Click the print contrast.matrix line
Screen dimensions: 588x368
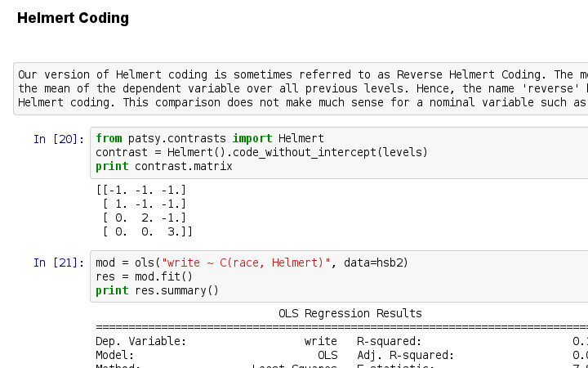[x=163, y=166]
